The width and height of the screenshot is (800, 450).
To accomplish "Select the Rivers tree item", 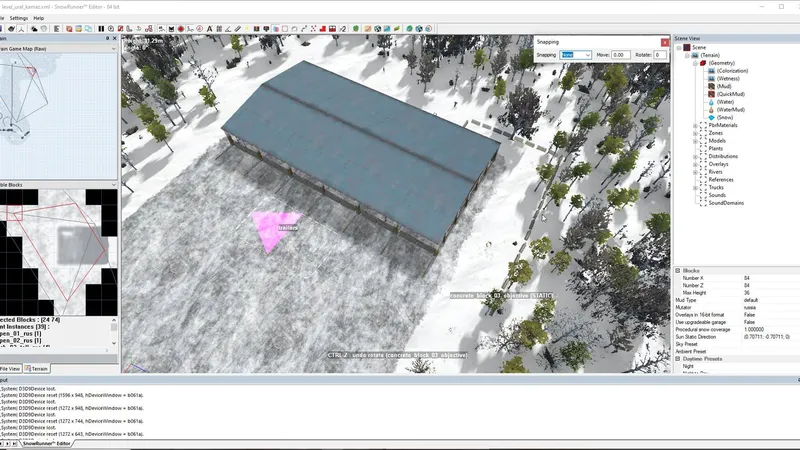I will (715, 172).
